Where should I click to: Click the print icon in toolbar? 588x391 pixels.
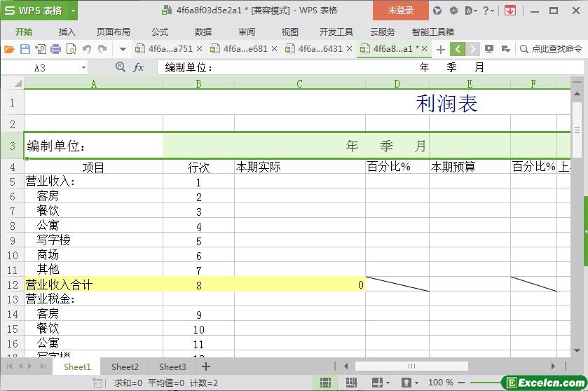click(x=55, y=49)
